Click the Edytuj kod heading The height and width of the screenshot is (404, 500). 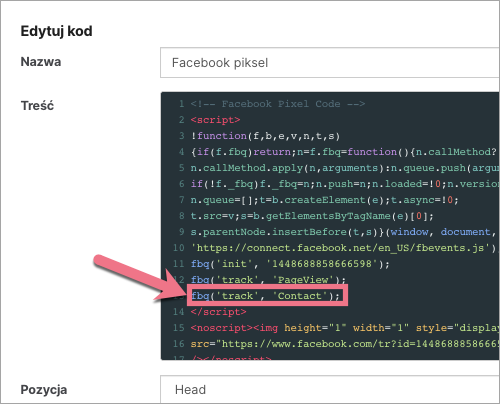[x=56, y=31]
